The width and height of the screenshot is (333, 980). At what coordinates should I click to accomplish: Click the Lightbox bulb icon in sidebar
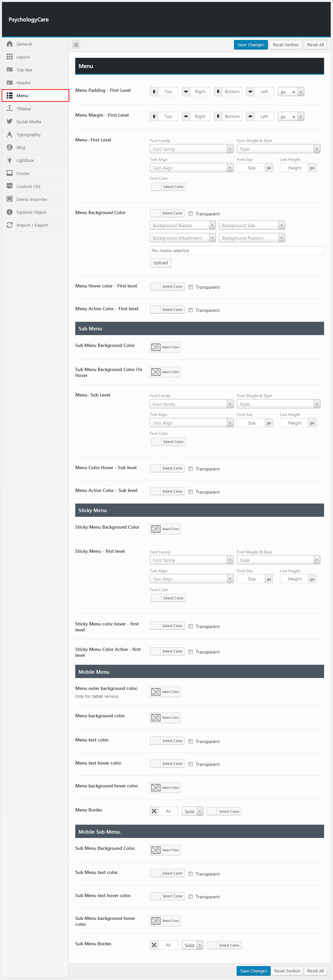tap(10, 161)
